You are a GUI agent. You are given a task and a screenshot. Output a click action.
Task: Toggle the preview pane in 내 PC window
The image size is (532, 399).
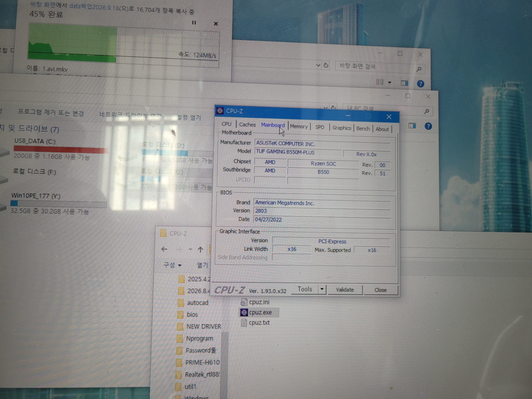(412, 125)
